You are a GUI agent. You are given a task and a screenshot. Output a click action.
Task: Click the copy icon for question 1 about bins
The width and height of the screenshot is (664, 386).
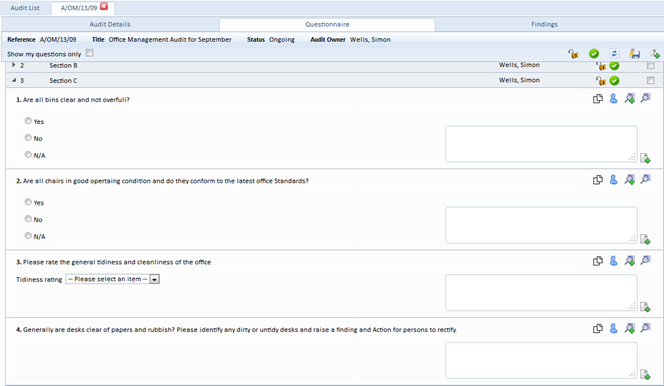coord(598,99)
